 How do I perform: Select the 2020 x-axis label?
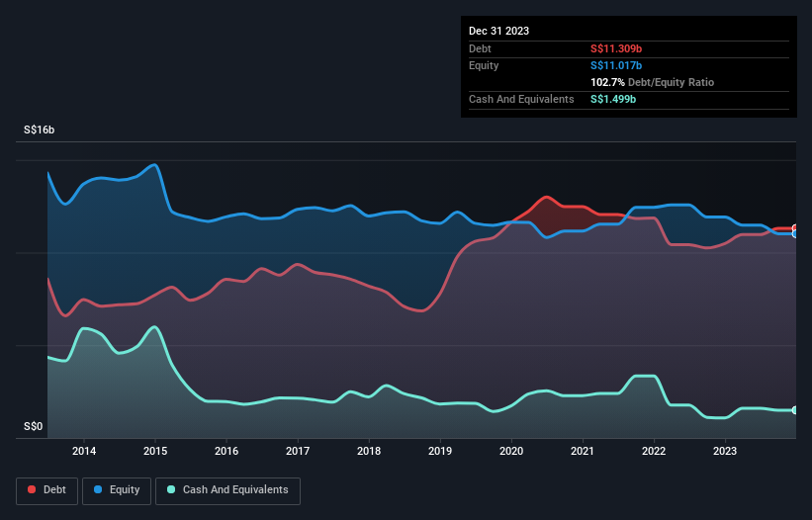click(x=511, y=451)
